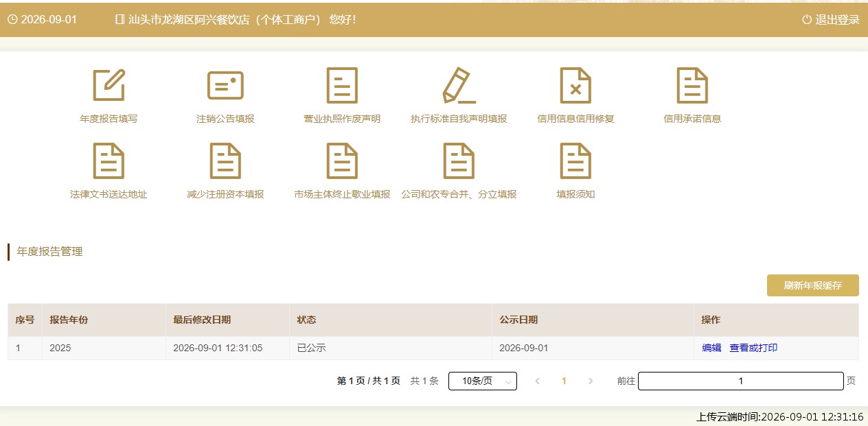Click the clock icon beside the date
The height and width of the screenshot is (426, 868).
click(12, 20)
